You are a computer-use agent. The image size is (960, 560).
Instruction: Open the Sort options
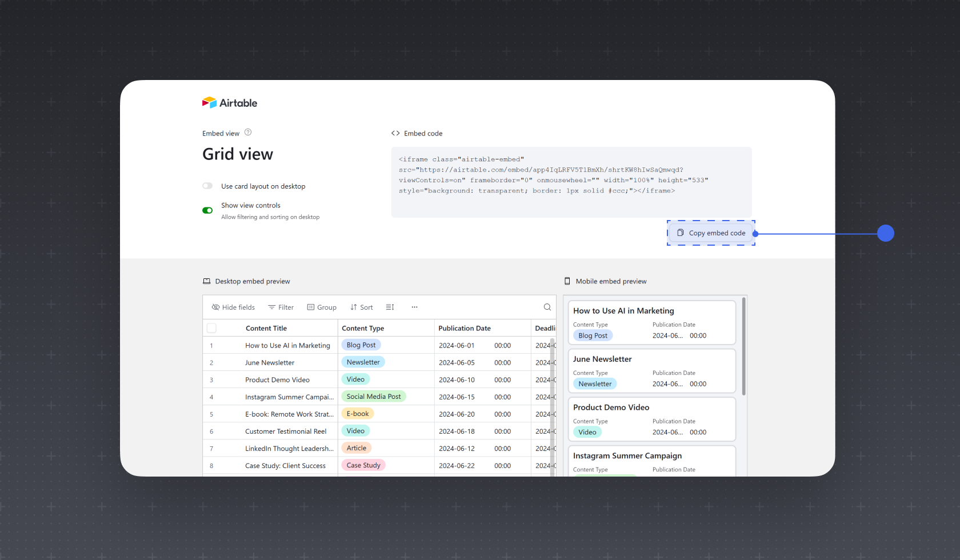coord(362,307)
